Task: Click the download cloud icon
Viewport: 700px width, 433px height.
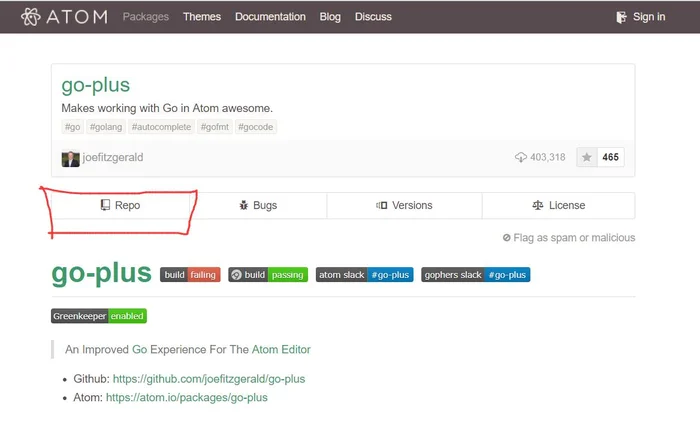Action: tap(521, 157)
